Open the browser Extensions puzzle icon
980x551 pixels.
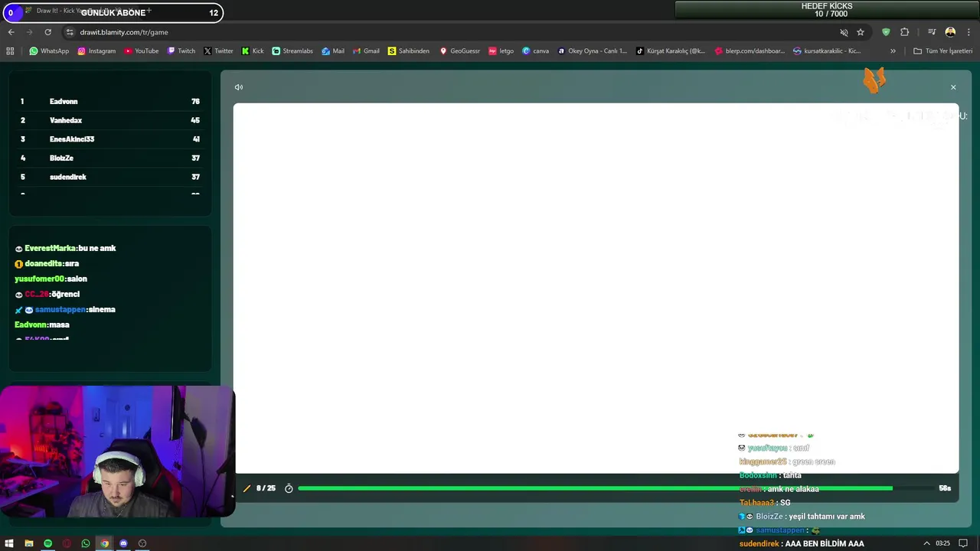[x=904, y=32]
